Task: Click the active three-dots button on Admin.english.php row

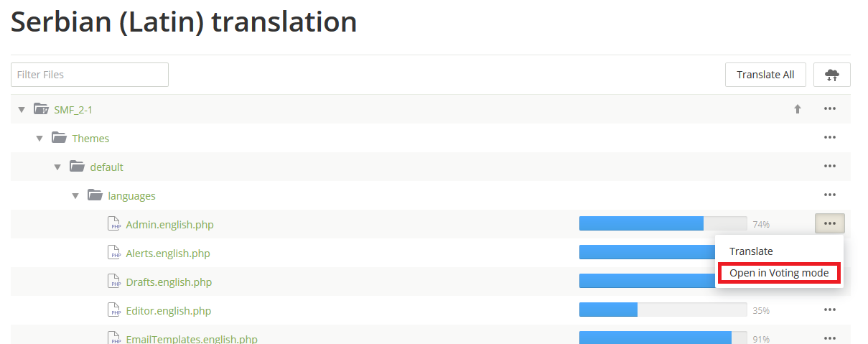Action: click(x=830, y=223)
